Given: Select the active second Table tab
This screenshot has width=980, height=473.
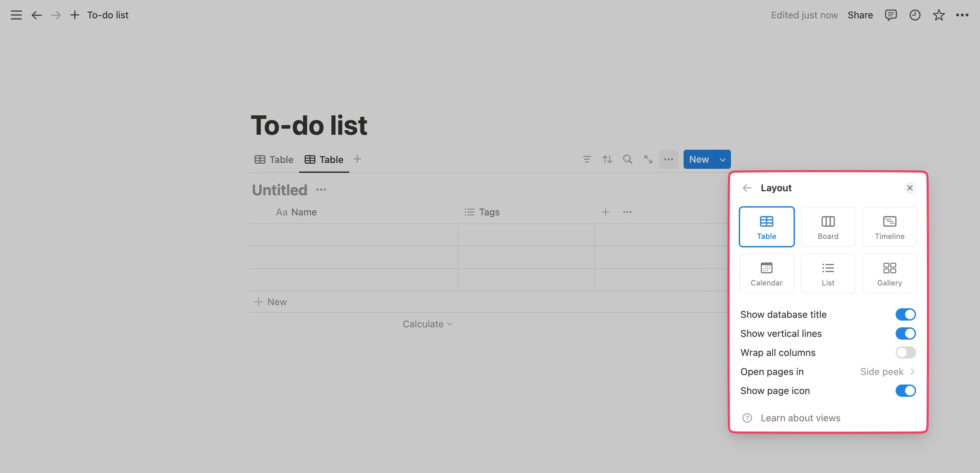Looking at the screenshot, I should click(324, 160).
